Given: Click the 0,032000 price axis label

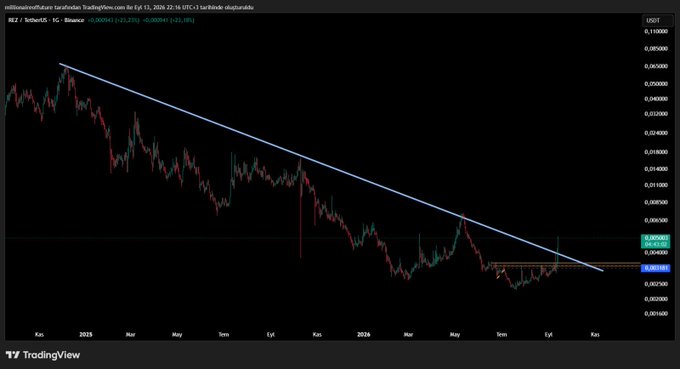Looking at the screenshot, I should coord(656,114).
